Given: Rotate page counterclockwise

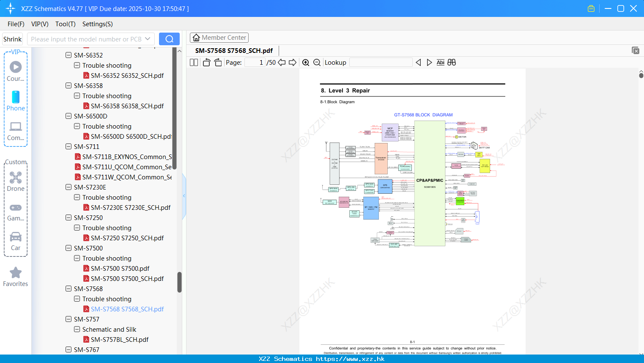Looking at the screenshot, I should coord(206,63).
